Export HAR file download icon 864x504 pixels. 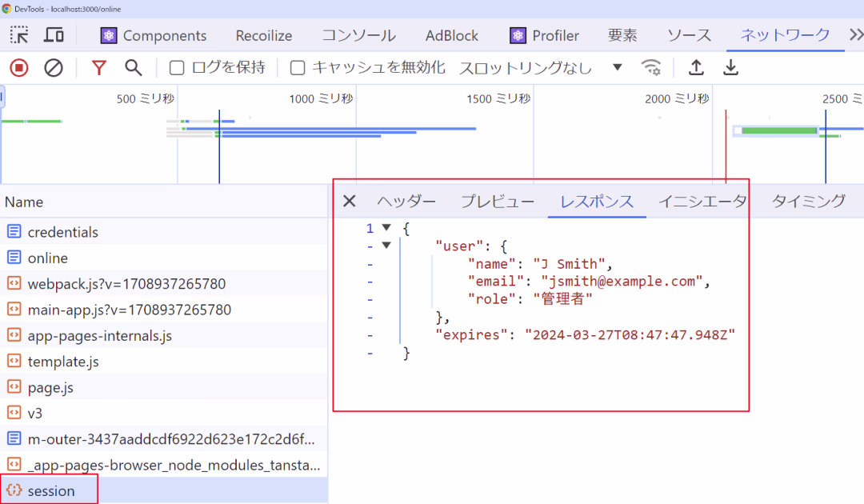[730, 68]
